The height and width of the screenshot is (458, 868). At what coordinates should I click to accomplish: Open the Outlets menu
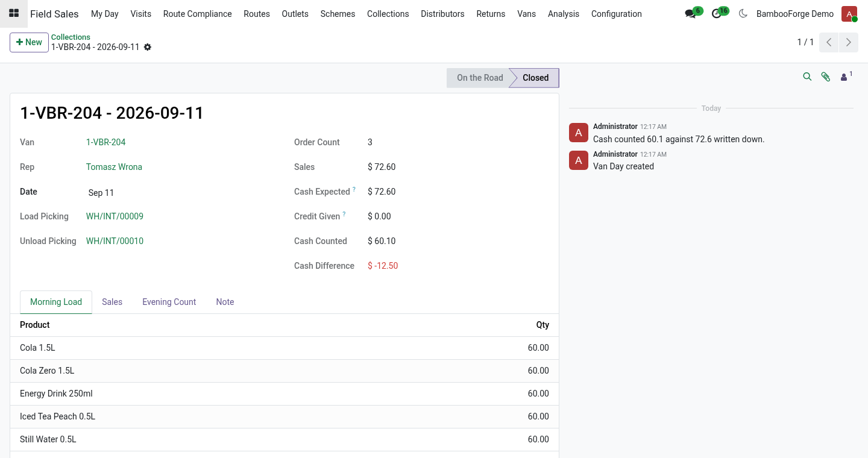(x=295, y=14)
